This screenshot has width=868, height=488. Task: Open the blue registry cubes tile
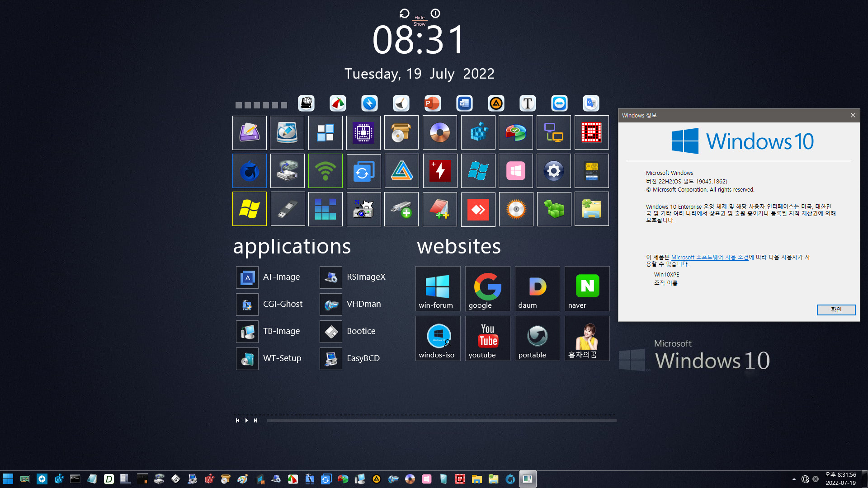pyautogui.click(x=478, y=133)
